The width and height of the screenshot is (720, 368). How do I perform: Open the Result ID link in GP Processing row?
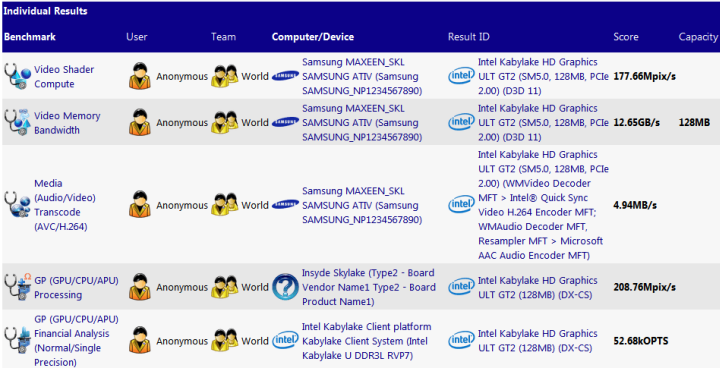pos(538,288)
